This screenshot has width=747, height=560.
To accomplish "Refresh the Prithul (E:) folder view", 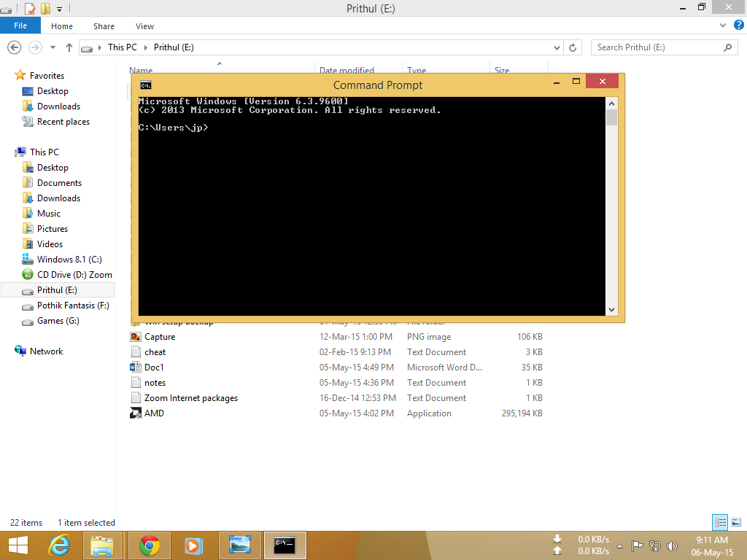I will 573,47.
